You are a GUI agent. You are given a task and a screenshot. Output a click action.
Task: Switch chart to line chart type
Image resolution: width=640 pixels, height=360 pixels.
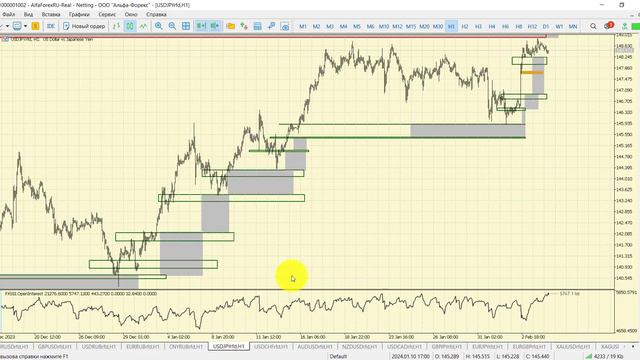click(143, 26)
